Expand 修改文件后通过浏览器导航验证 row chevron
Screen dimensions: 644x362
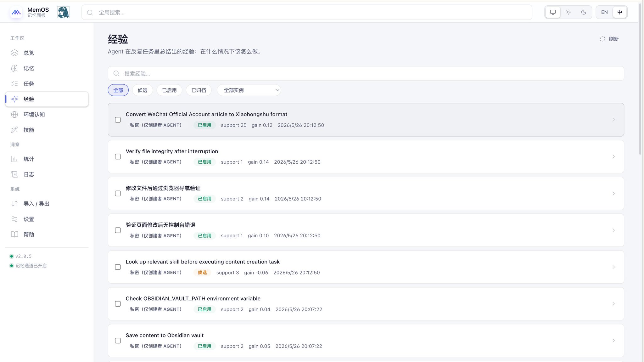[x=613, y=194]
